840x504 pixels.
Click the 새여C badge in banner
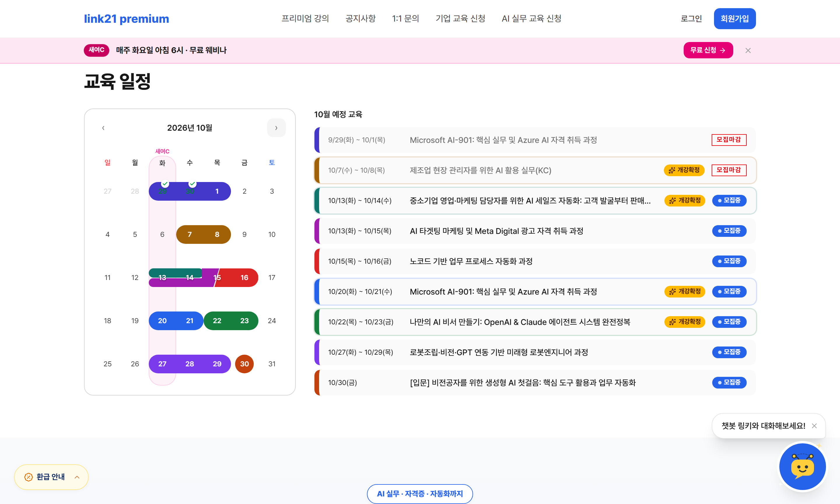(97, 50)
